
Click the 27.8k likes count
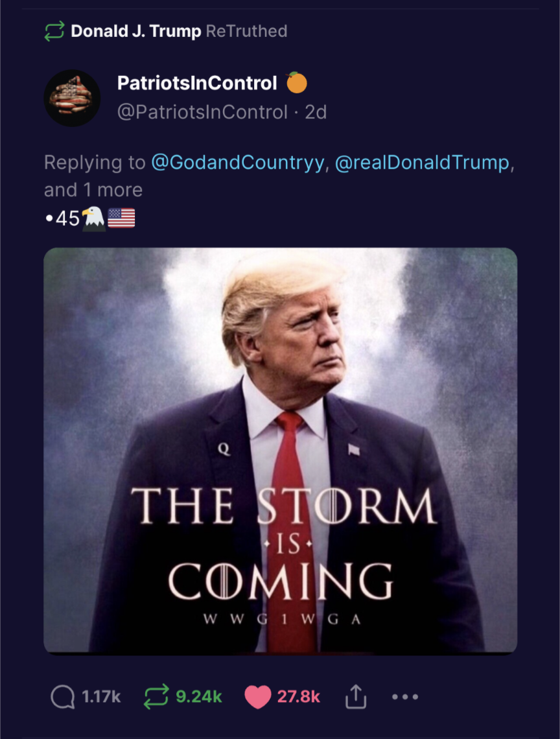(x=298, y=697)
